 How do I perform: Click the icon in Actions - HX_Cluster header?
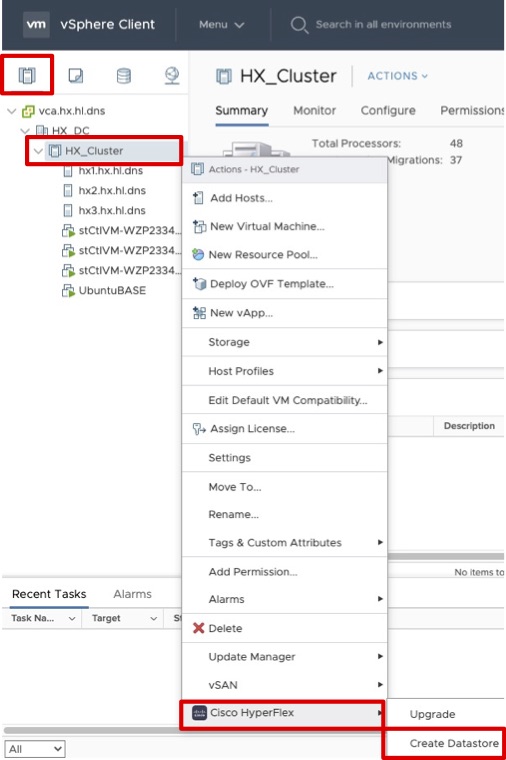point(197,169)
